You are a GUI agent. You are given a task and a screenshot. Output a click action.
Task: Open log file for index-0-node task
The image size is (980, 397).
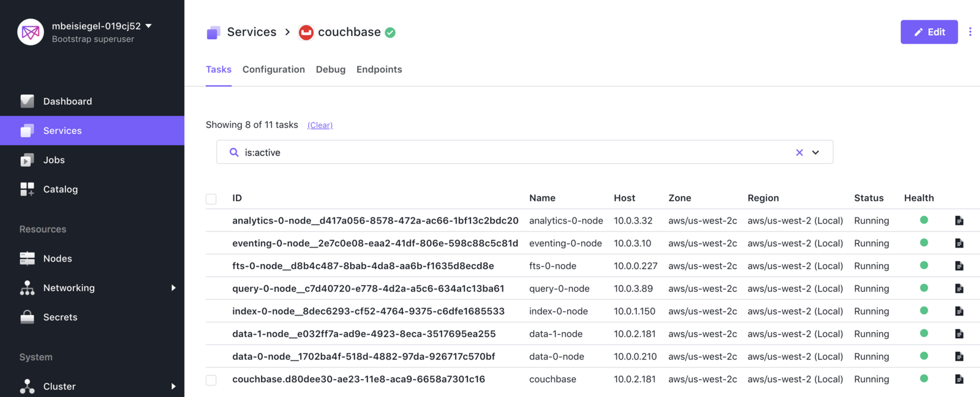click(959, 311)
